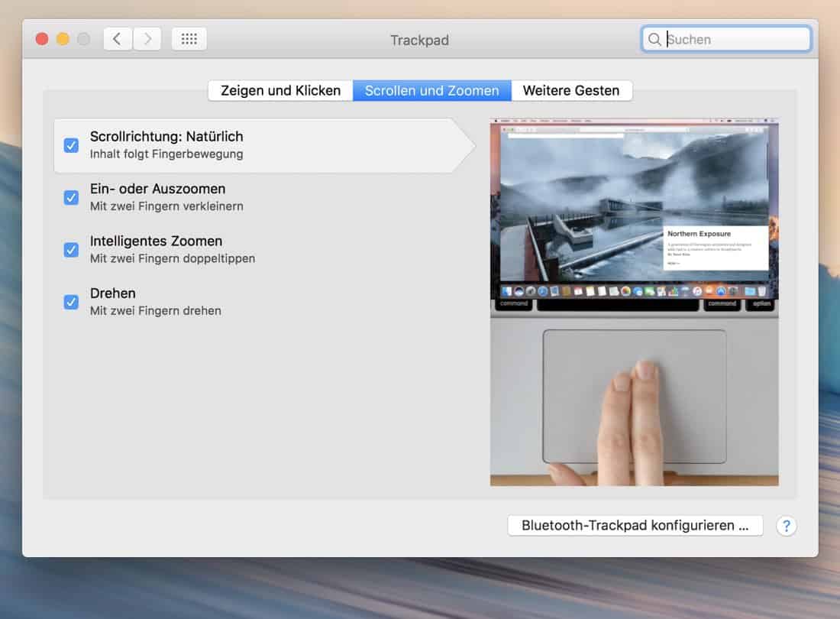Click the text 'Mit zwei Fingern verkleinern'
This screenshot has height=619, width=840.
tap(166, 206)
